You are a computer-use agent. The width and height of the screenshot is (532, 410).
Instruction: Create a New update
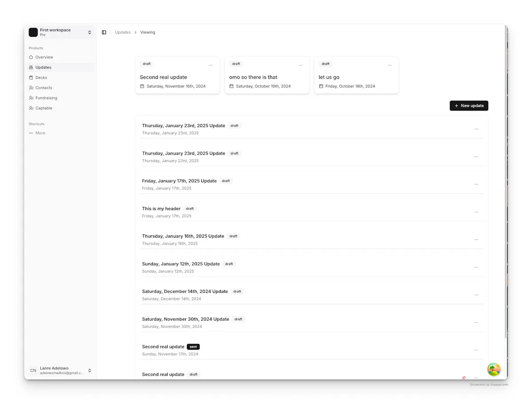point(469,105)
